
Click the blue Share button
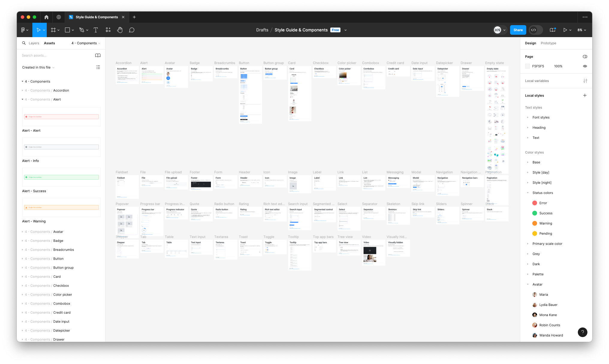(518, 30)
